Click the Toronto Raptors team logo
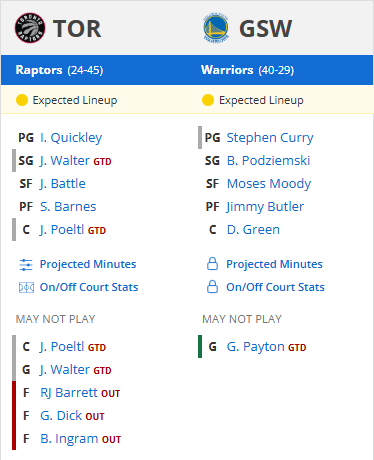Viewport: 374px width, 460px height. click(x=30, y=28)
